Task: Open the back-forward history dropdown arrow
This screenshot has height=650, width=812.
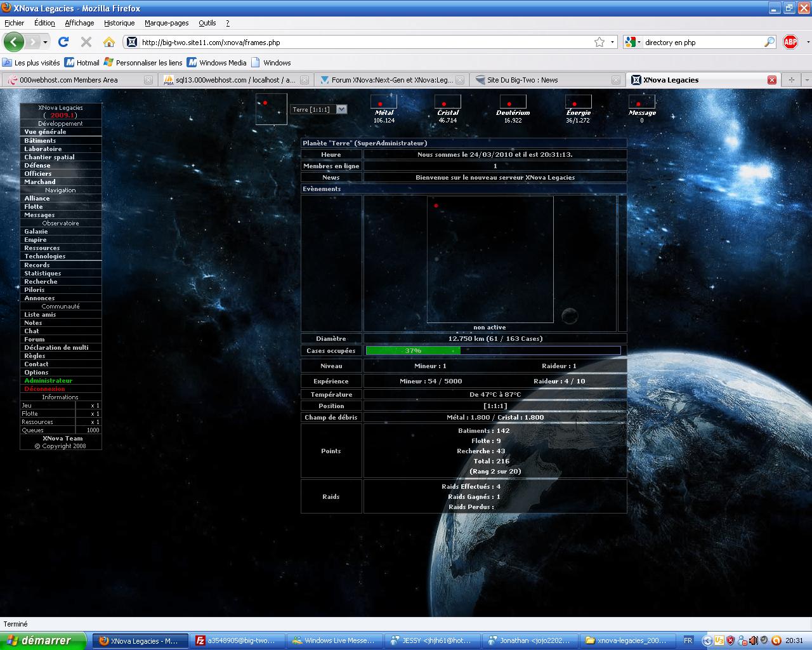Action: 46,42
